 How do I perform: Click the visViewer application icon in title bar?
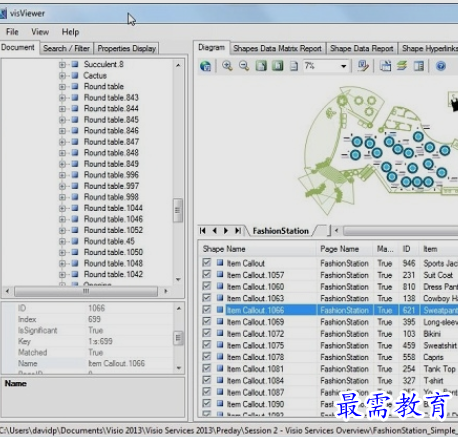click(x=3, y=14)
